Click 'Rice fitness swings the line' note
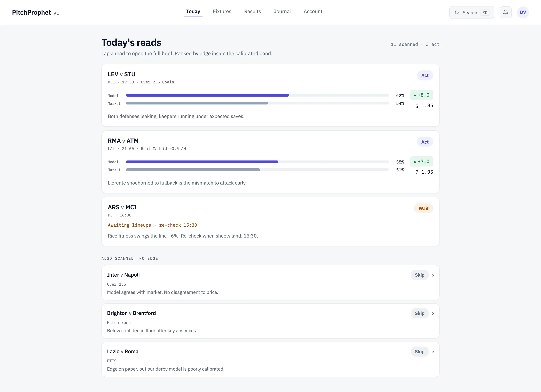The width and height of the screenshot is (541, 392). tap(183, 236)
